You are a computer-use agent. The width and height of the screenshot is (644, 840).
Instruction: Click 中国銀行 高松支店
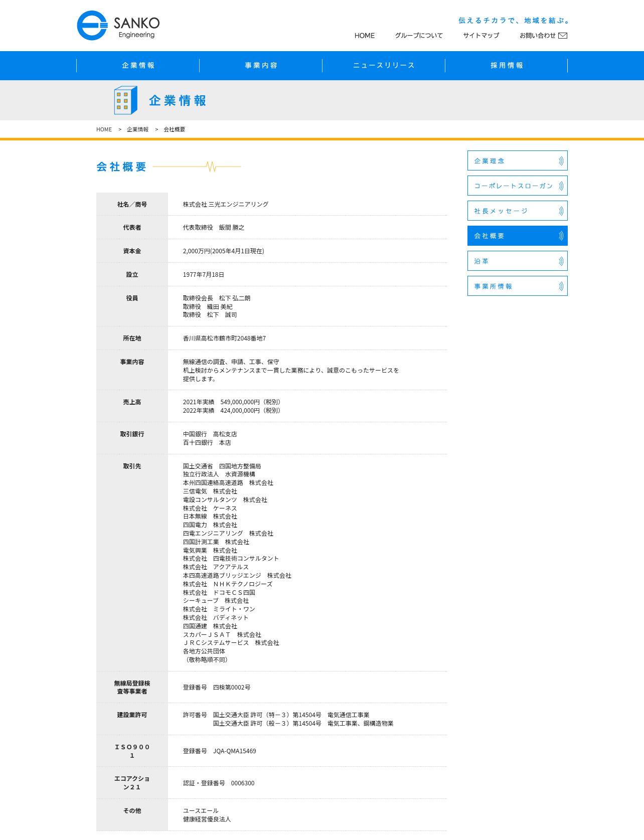[x=210, y=434]
